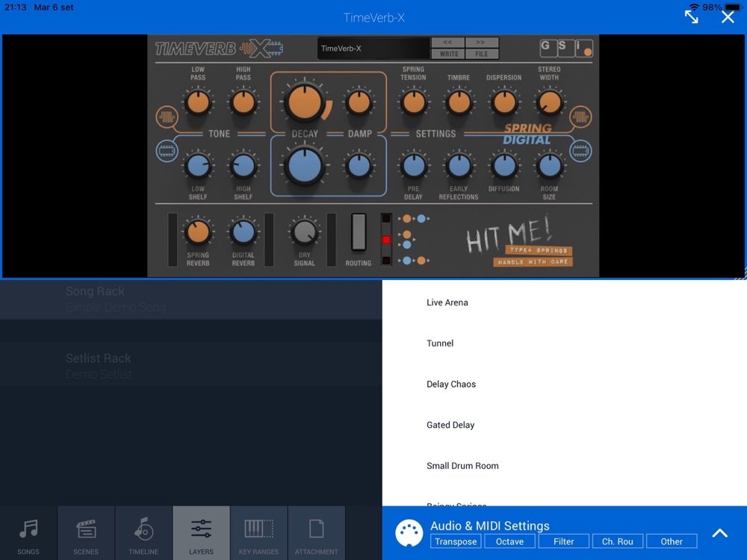Go to previous preset with << button
Image resolution: width=747 pixels, height=560 pixels.
coord(447,43)
